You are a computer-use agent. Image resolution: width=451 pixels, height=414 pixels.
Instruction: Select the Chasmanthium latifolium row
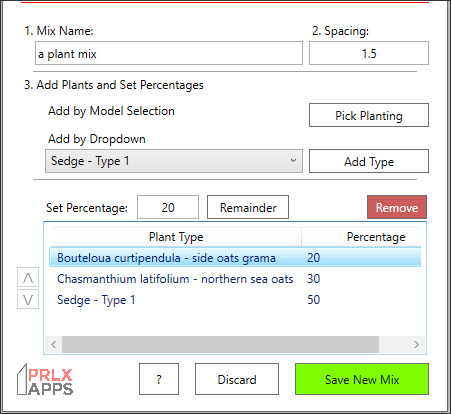point(235,279)
